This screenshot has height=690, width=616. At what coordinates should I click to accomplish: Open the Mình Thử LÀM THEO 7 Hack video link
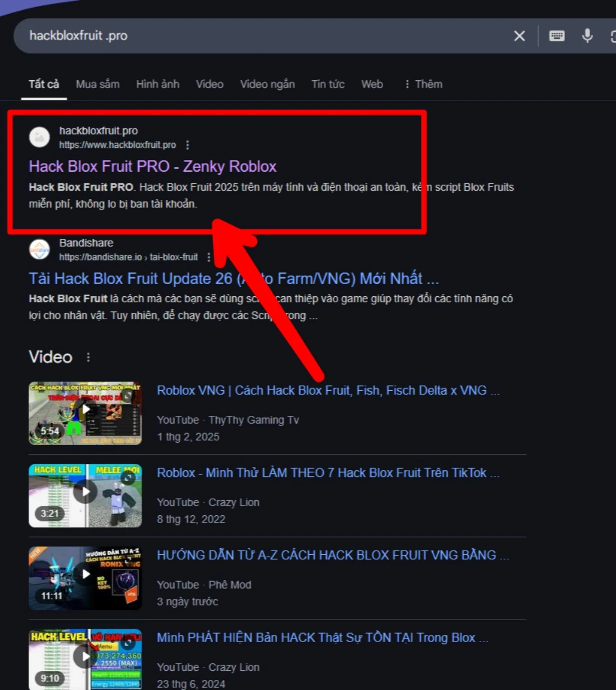[x=328, y=472]
